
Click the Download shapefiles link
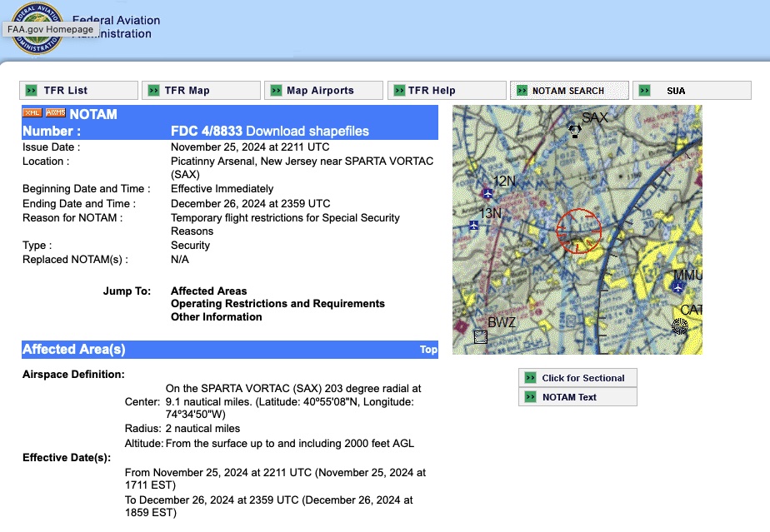click(307, 131)
